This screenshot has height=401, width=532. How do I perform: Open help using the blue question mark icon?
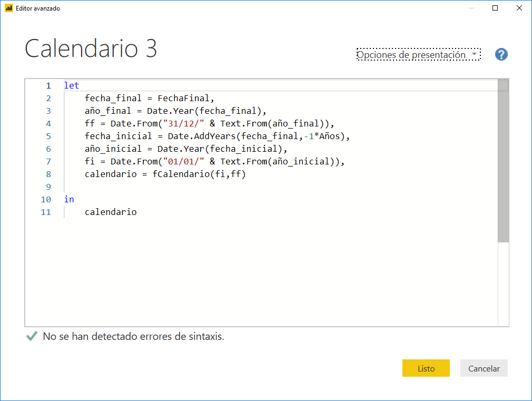tap(501, 54)
